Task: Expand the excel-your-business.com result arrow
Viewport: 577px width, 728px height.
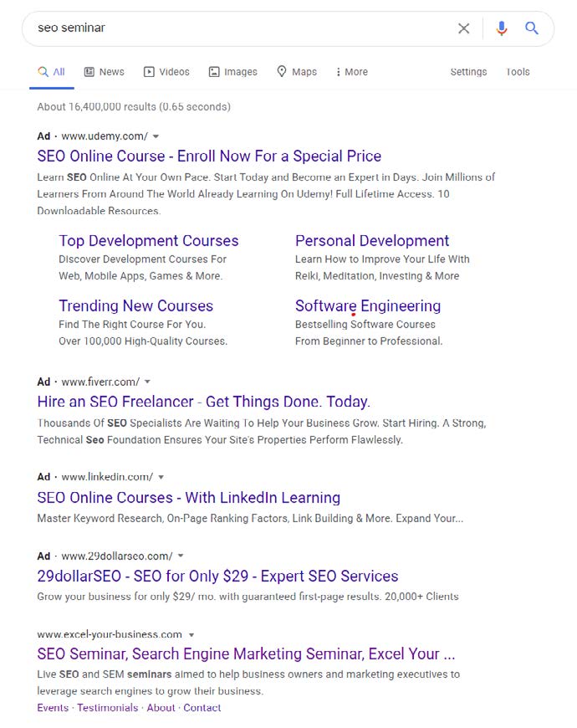Action: 191,634
